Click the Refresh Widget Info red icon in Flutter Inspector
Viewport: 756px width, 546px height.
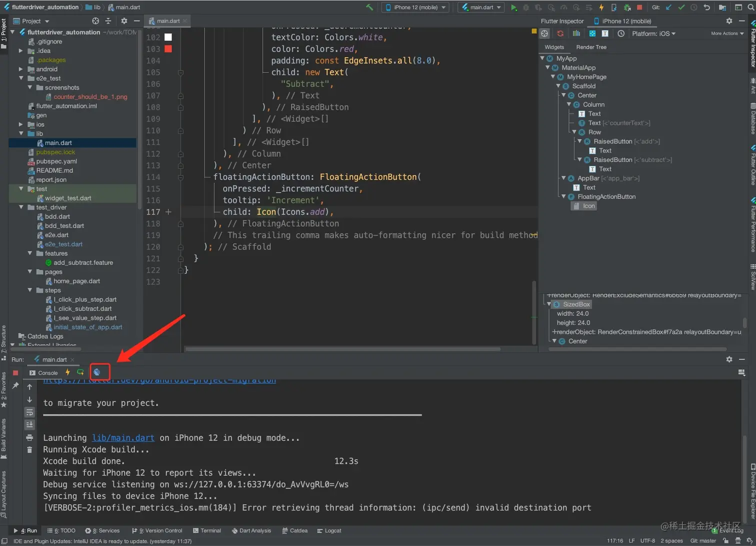pos(560,33)
